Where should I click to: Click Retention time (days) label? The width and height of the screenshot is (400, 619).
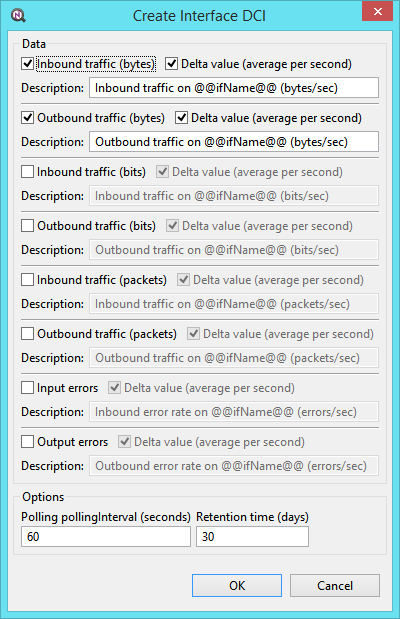pyautogui.click(x=252, y=517)
